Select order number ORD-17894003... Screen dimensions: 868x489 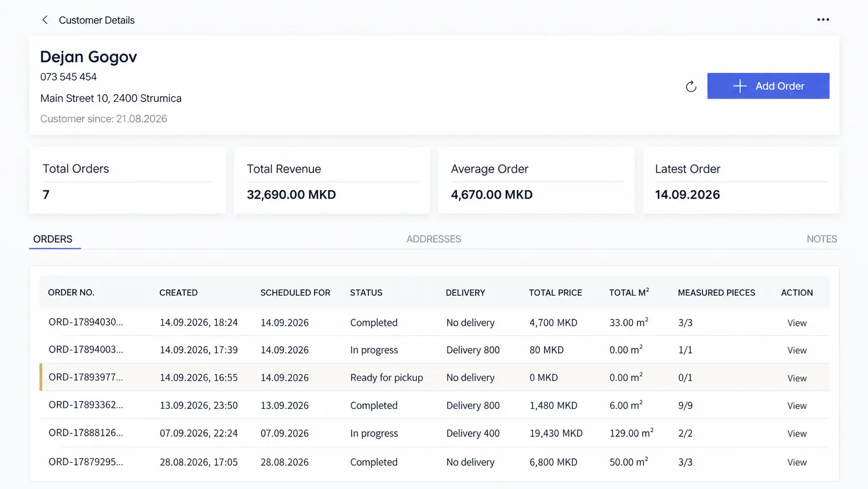coord(86,350)
